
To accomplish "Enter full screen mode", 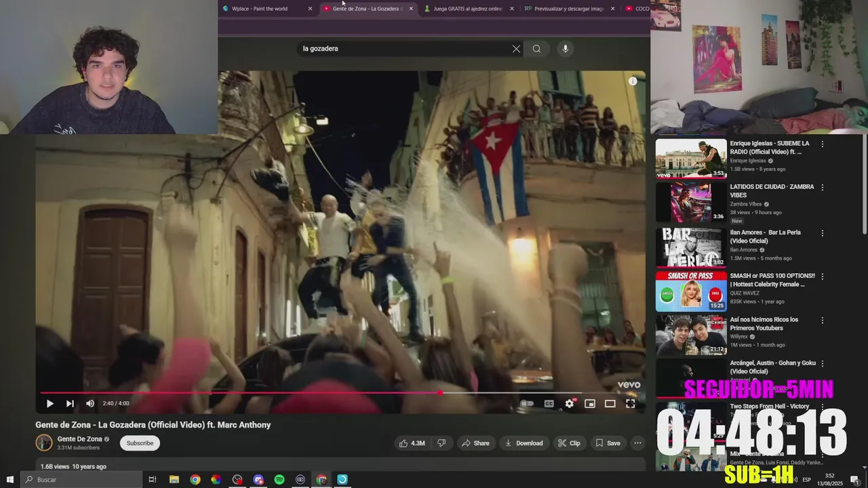I will [x=630, y=403].
